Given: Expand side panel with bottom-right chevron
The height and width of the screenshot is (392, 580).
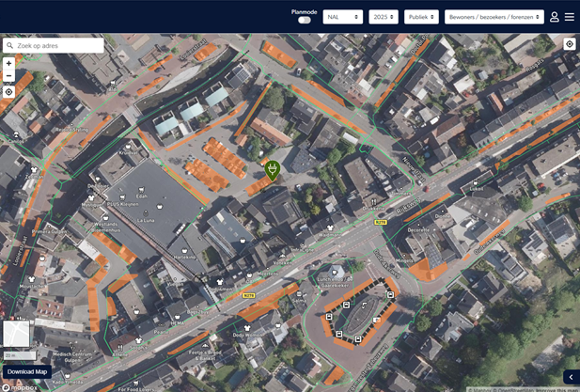Looking at the screenshot, I should 571,377.
